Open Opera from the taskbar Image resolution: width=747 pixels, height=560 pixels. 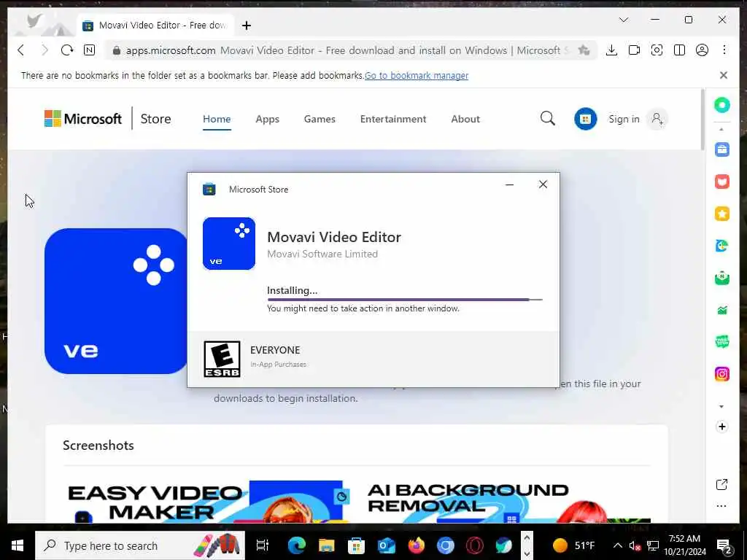[474, 545]
